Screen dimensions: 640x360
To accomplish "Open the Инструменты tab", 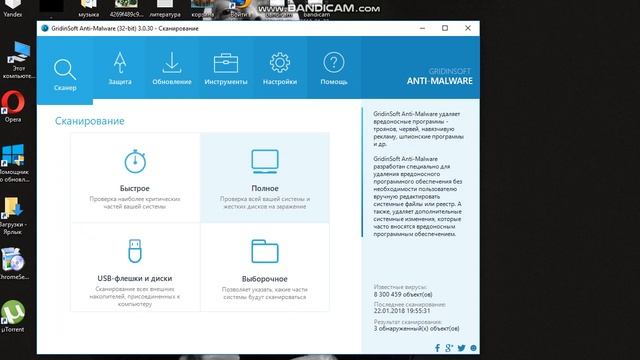I will point(226,68).
